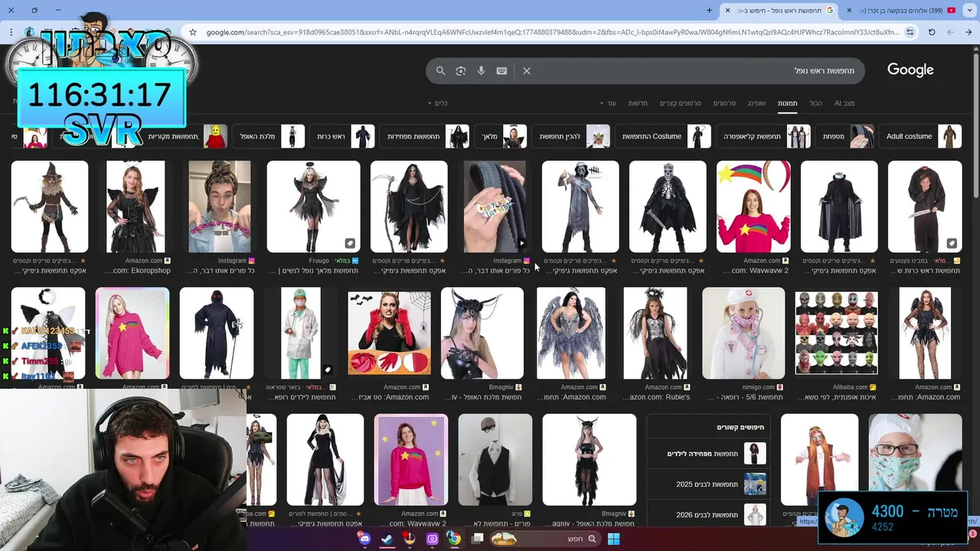The width and height of the screenshot is (980, 551).
Task: Open related search 'תחפושות לבנים 2025'
Action: (708, 484)
